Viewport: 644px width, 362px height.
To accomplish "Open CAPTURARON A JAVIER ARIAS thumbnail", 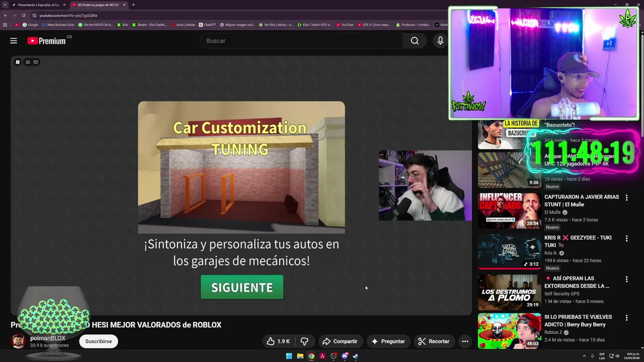I will [509, 210].
